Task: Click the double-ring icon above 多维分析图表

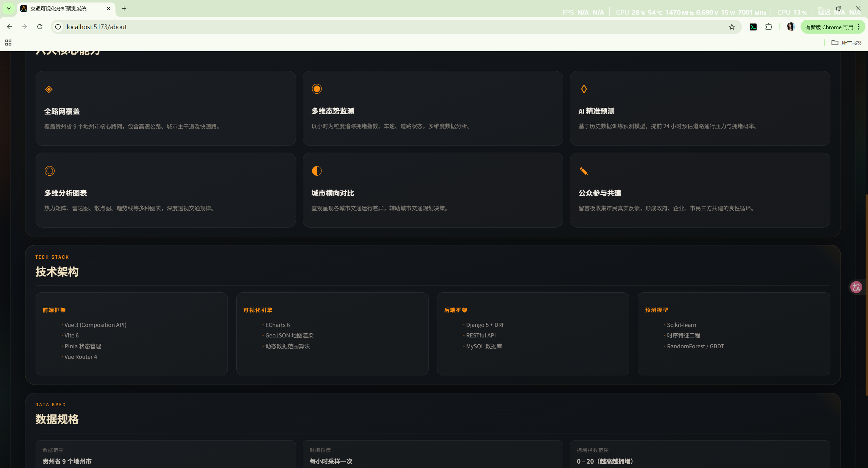Action: click(x=50, y=171)
